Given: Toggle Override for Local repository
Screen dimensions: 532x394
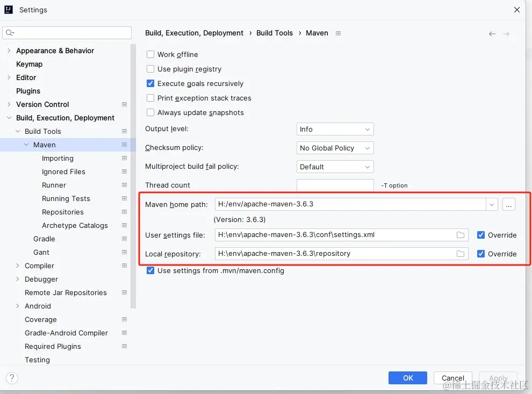Looking at the screenshot, I should click(481, 254).
